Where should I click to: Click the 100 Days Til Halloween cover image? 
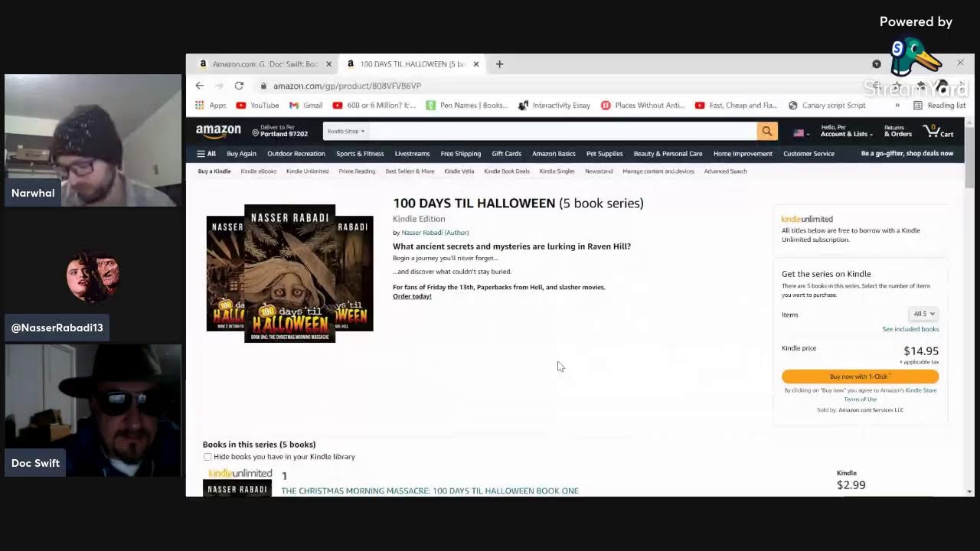[289, 273]
